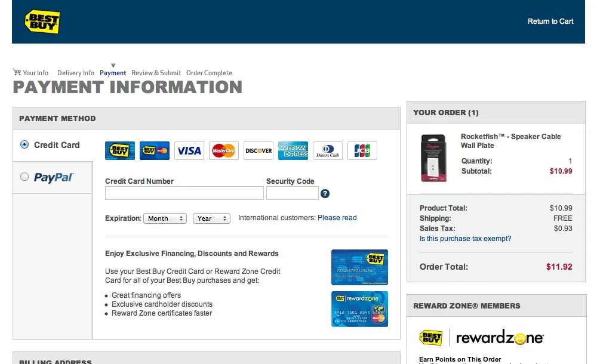Click the Reward Zone credit card image
This screenshot has width=597, height=364.
359,309
